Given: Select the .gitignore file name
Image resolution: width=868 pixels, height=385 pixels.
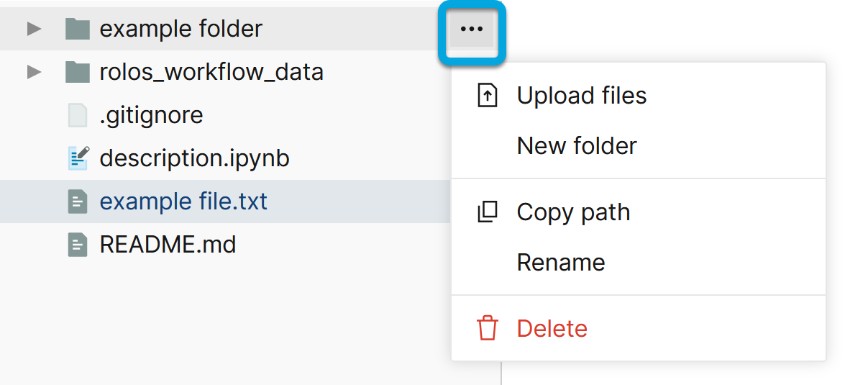Looking at the screenshot, I should click(151, 115).
